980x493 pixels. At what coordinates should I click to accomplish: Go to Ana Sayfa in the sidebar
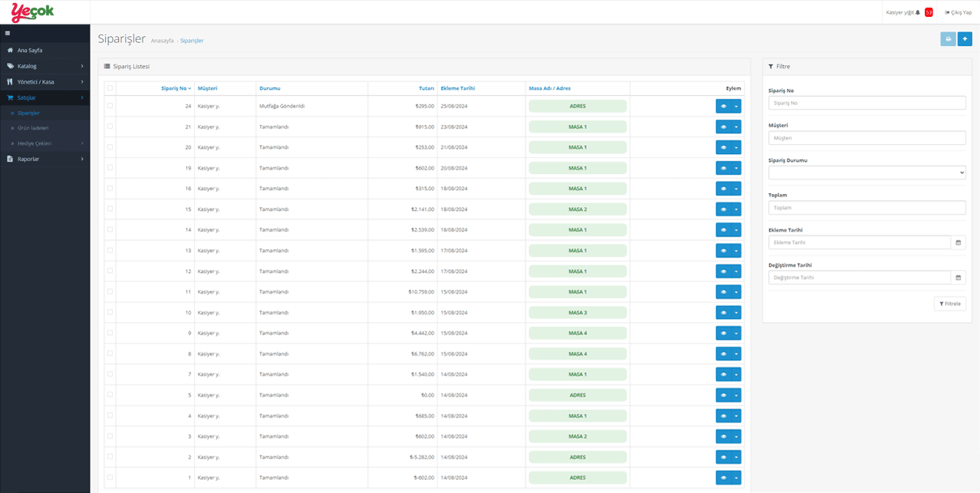[44, 50]
